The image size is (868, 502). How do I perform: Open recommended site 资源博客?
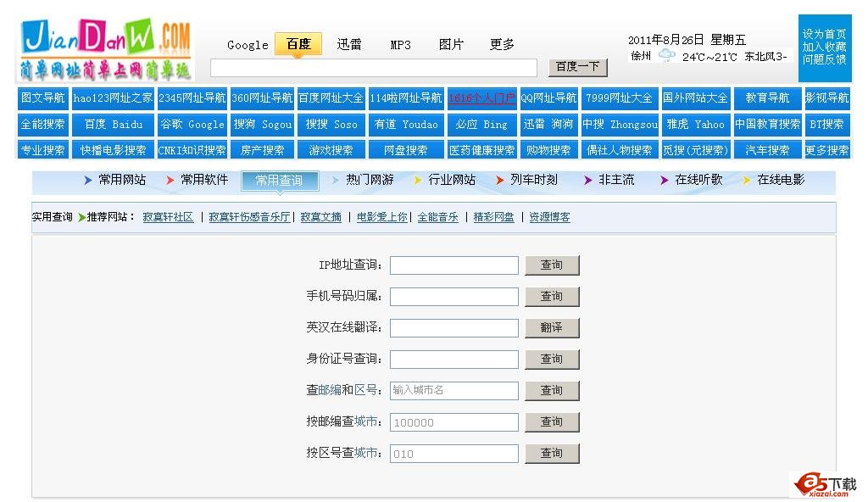pyautogui.click(x=549, y=217)
